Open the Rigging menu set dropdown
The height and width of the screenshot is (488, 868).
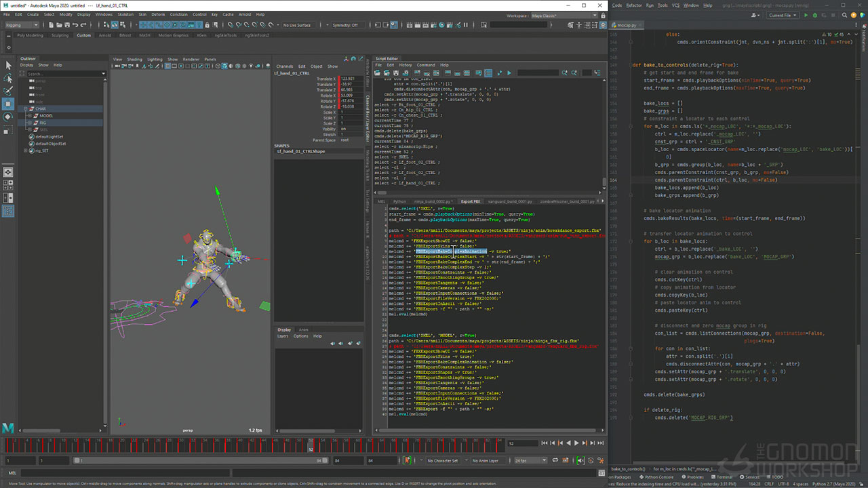(22, 25)
